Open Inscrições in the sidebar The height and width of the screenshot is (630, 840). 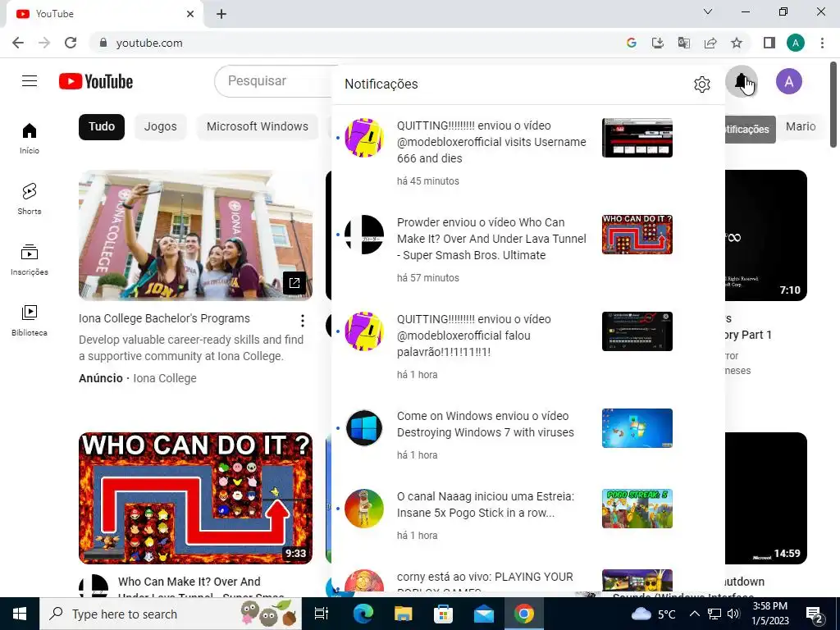coord(30,259)
